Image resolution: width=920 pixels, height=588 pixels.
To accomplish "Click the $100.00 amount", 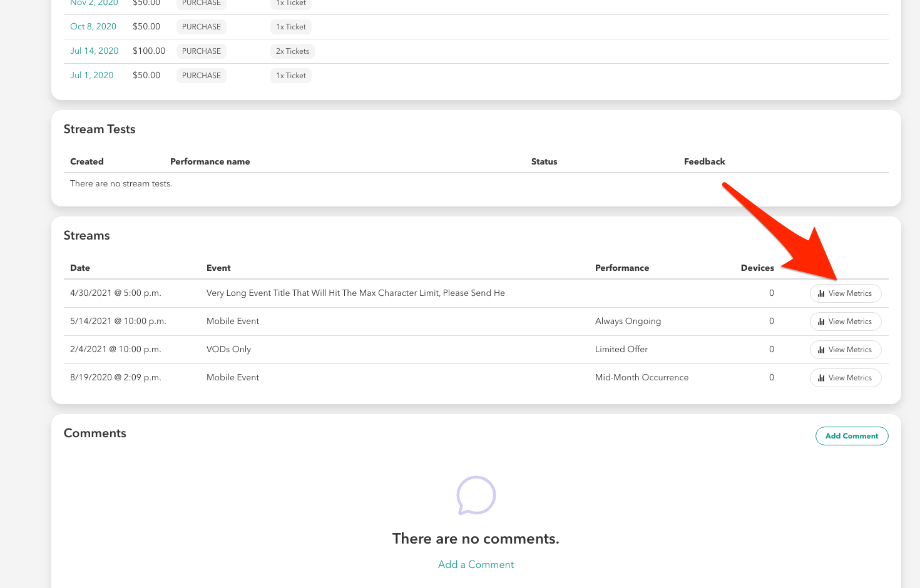I will (149, 51).
